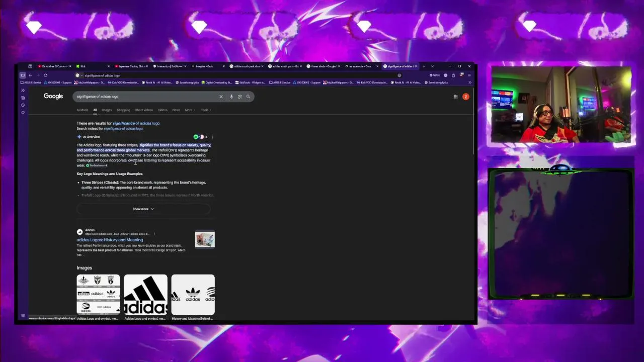644x362 pixels.
Task: Reload the current page
Action: click(45, 75)
